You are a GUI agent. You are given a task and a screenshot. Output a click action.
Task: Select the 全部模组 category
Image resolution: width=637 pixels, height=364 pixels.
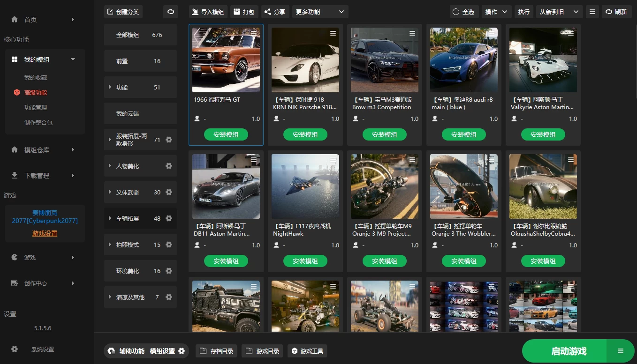coord(140,35)
